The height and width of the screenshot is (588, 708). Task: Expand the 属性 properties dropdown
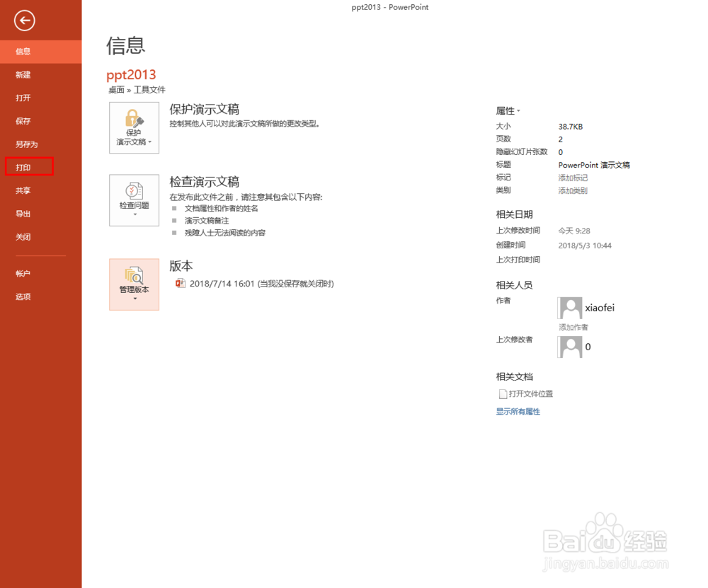[508, 110]
